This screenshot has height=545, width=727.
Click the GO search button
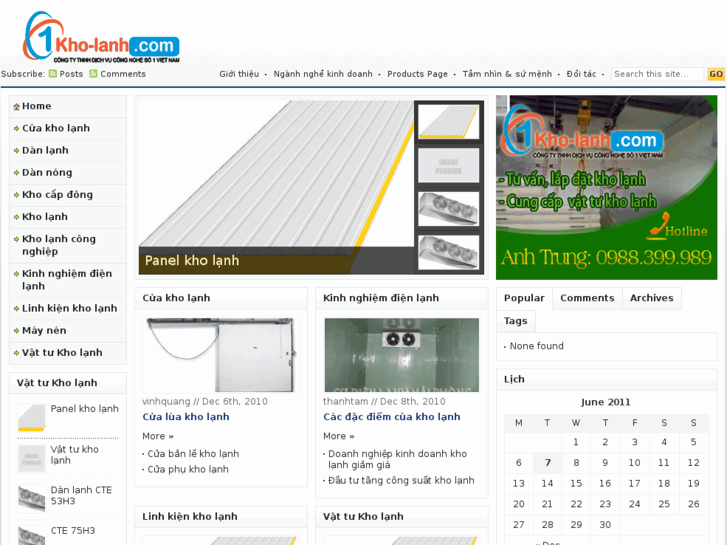pos(716,74)
